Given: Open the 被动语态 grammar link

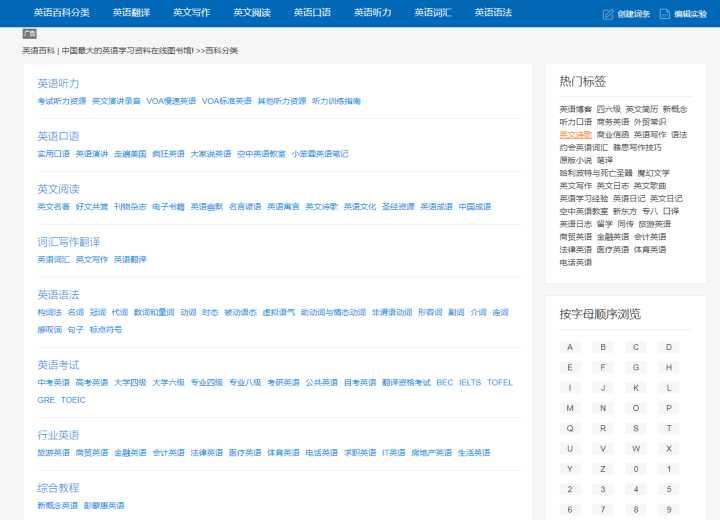Looking at the screenshot, I should 241,312.
